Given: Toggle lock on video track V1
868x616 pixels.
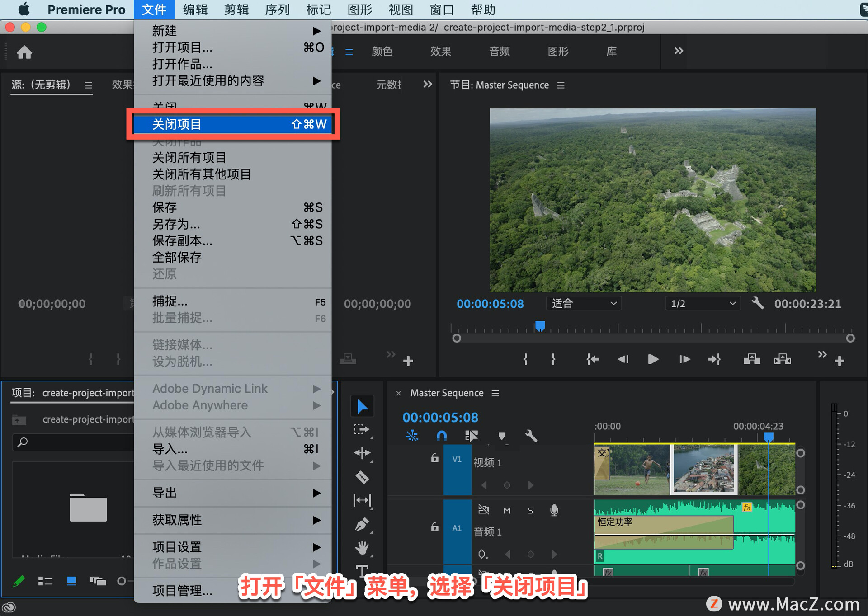Looking at the screenshot, I should point(434,458).
